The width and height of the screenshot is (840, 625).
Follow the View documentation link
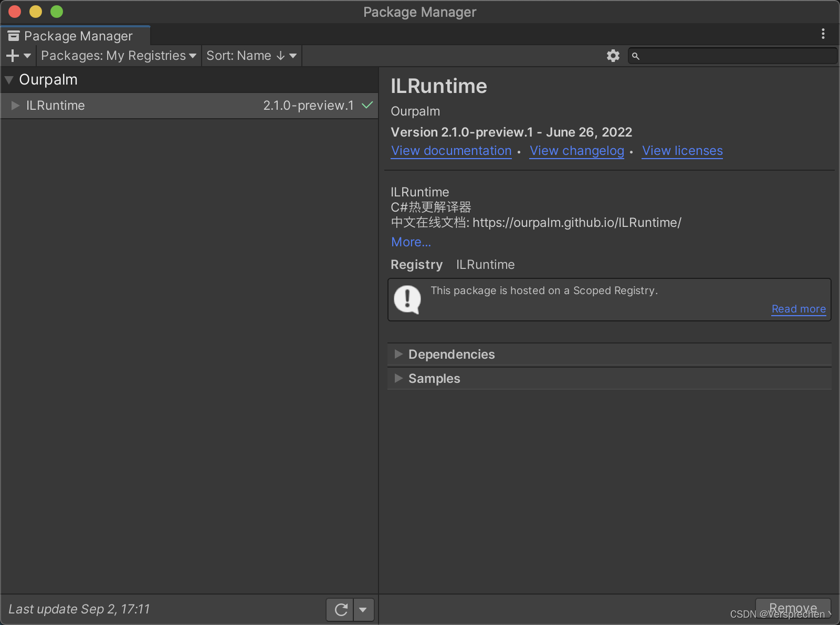pyautogui.click(x=451, y=151)
